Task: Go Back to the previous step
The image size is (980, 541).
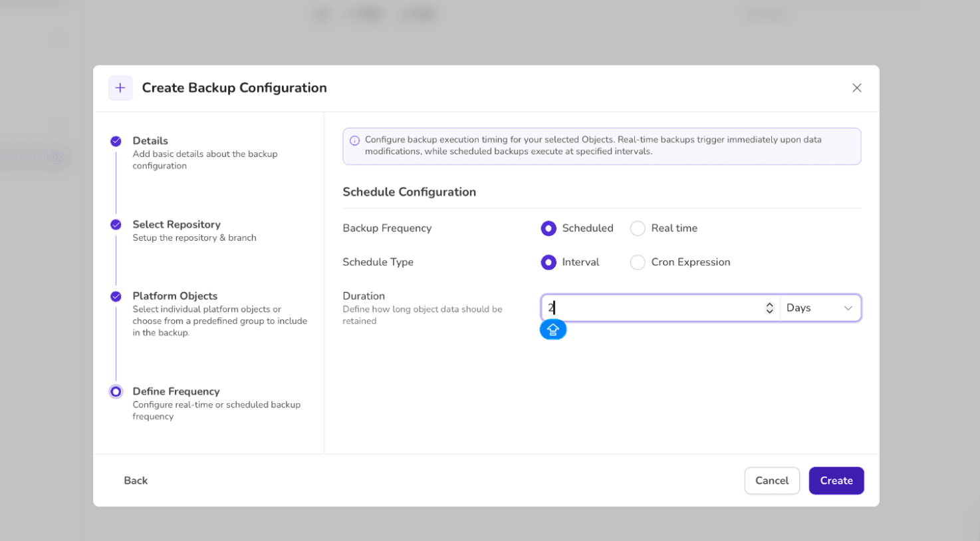Action: (136, 480)
